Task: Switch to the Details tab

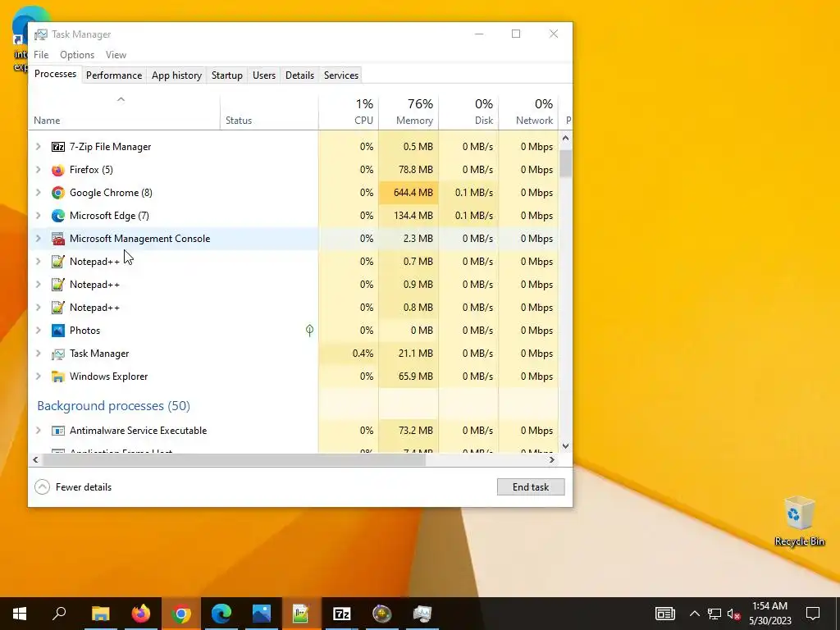Action: click(299, 75)
